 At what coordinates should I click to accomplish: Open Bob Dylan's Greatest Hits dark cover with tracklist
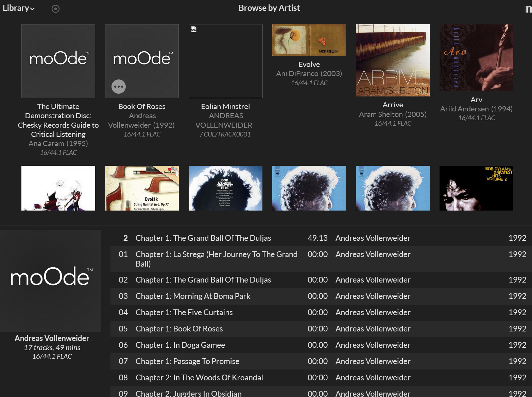coord(225,188)
